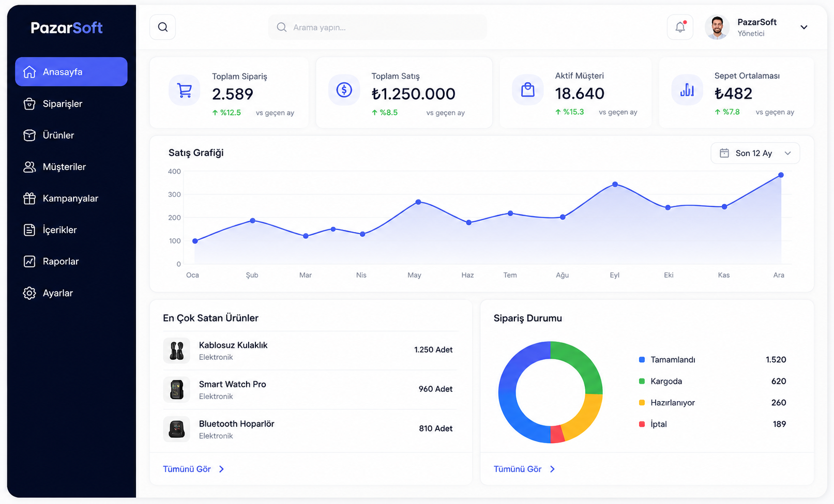The width and height of the screenshot is (834, 504).
Task: Click the shopping bag icon in Aktif Müşteri
Action: point(527,89)
